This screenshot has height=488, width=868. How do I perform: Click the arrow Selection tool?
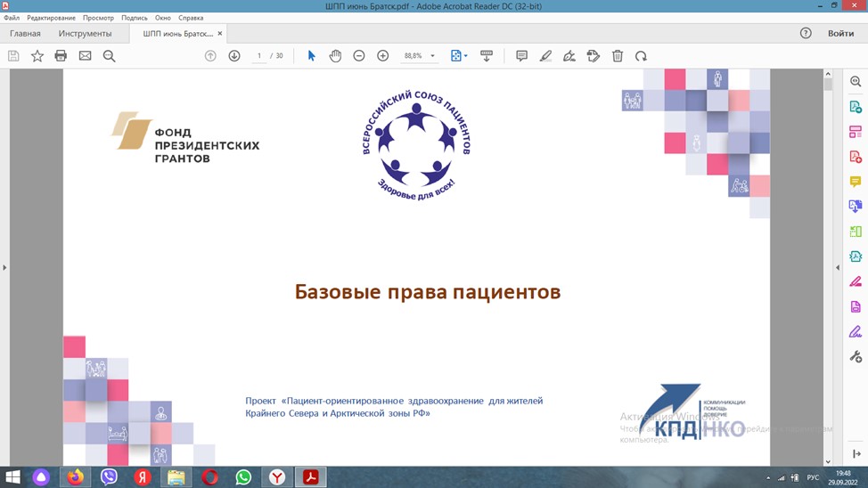pos(311,56)
